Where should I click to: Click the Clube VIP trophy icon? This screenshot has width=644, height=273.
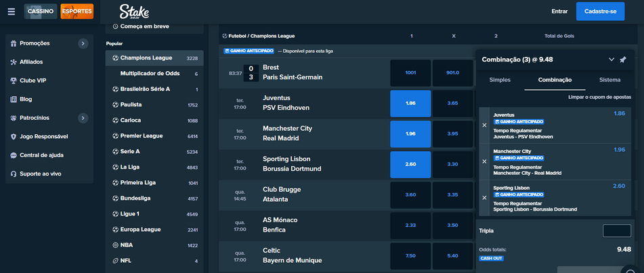[14, 81]
